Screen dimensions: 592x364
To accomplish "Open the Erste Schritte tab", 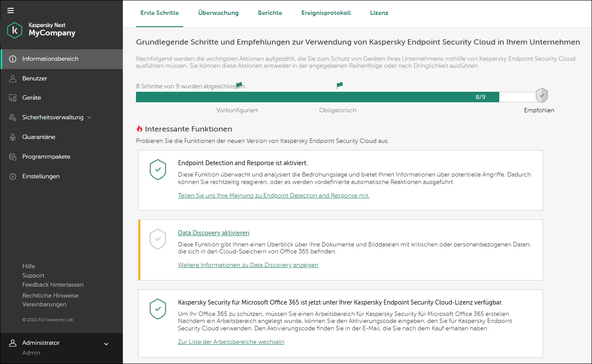I will coord(160,13).
